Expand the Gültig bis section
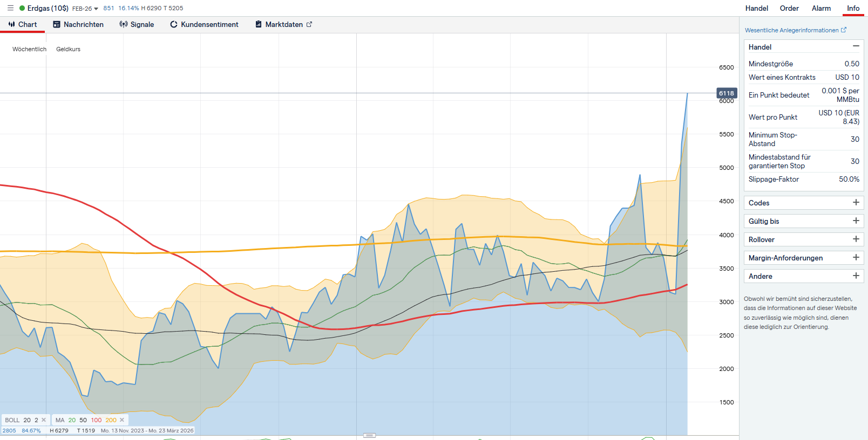This screenshot has height=440, width=868. (804, 221)
